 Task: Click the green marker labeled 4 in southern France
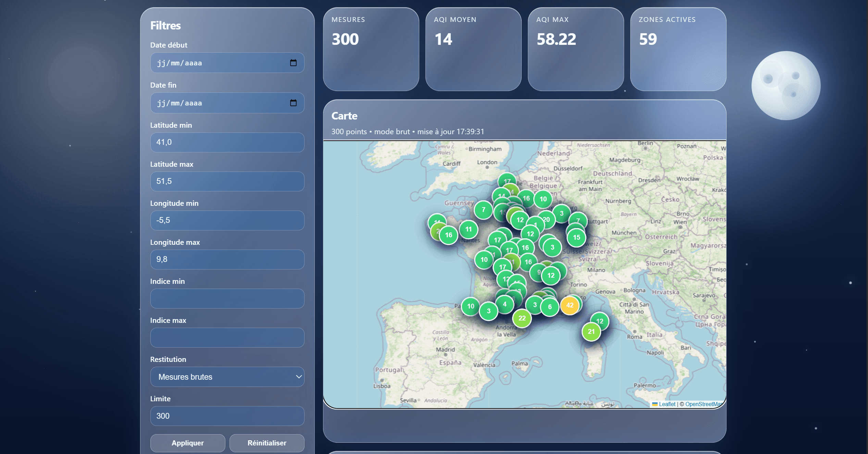tap(505, 304)
